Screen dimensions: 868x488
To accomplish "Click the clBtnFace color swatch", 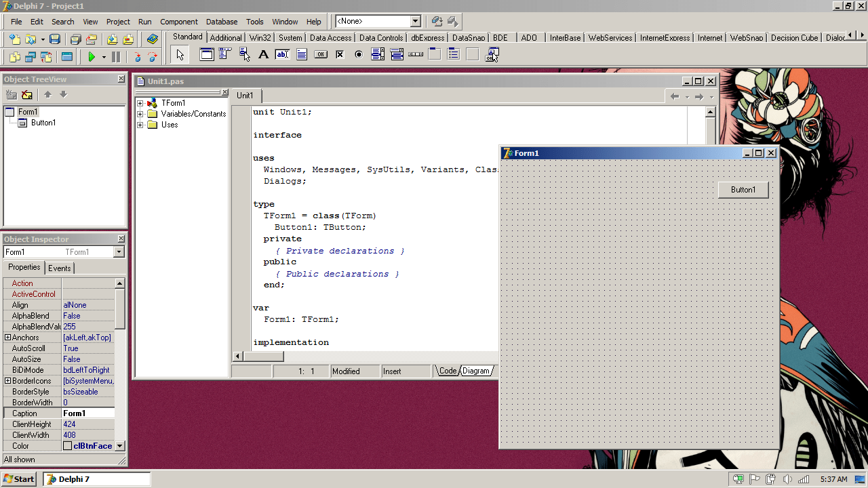I will [68, 446].
